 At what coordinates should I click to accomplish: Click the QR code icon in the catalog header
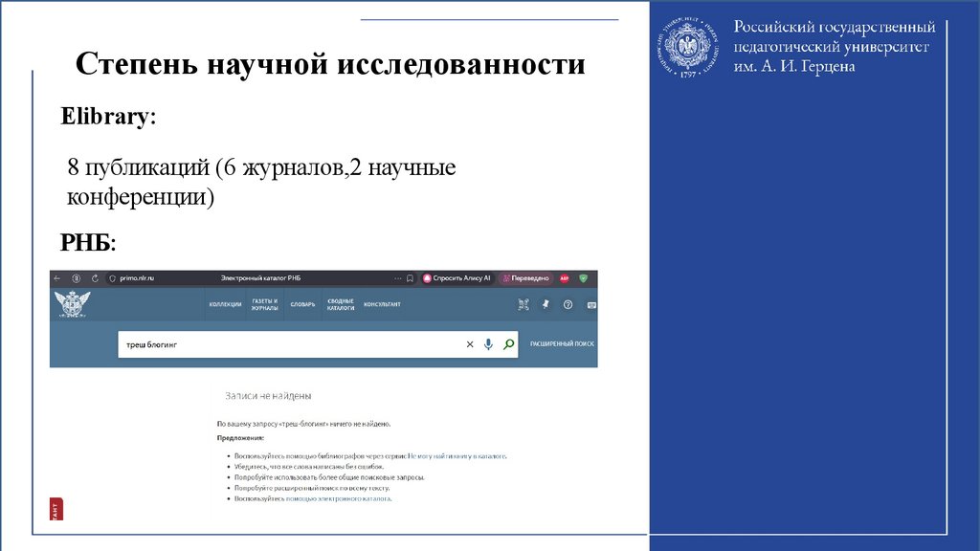click(523, 304)
